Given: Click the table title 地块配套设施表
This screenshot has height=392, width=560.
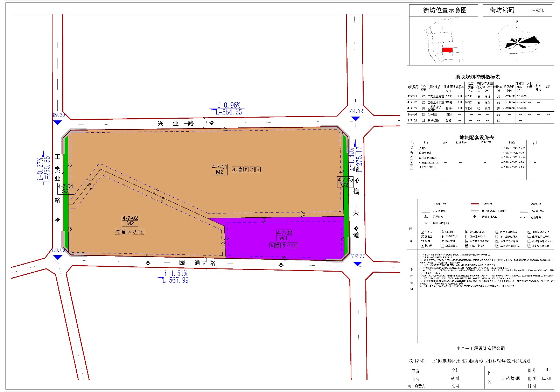Looking at the screenshot, I should (477, 138).
